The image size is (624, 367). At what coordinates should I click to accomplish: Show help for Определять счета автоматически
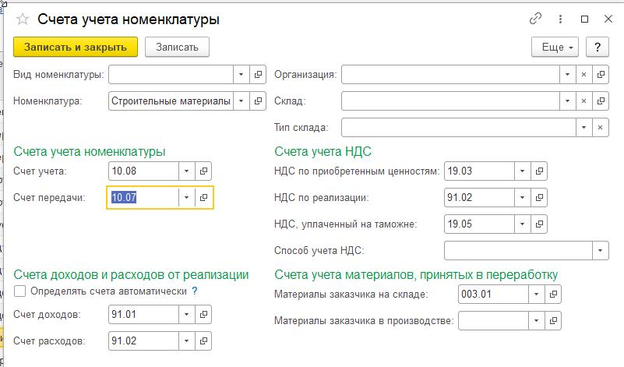[195, 291]
